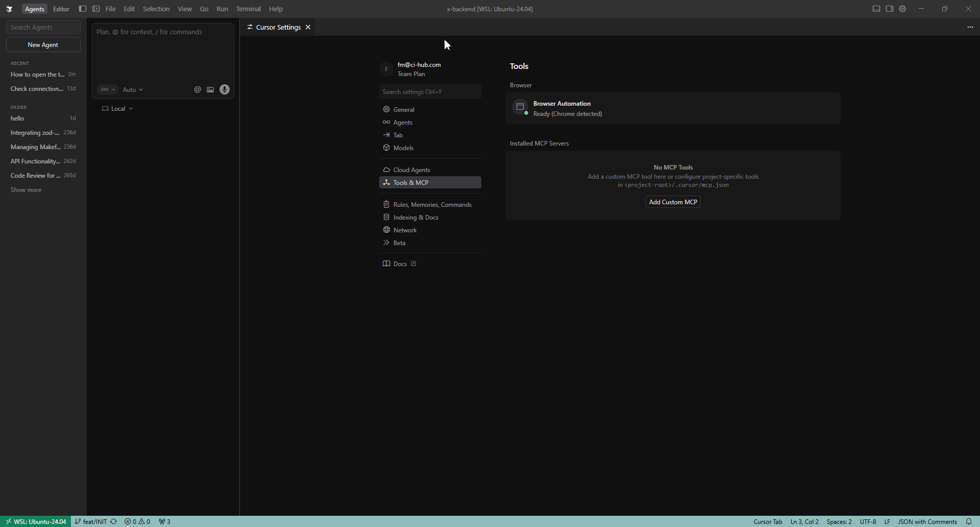Screen dimensions: 980x527
Task: Toggle the left sidebar visibility icon
Action: pyautogui.click(x=83, y=9)
